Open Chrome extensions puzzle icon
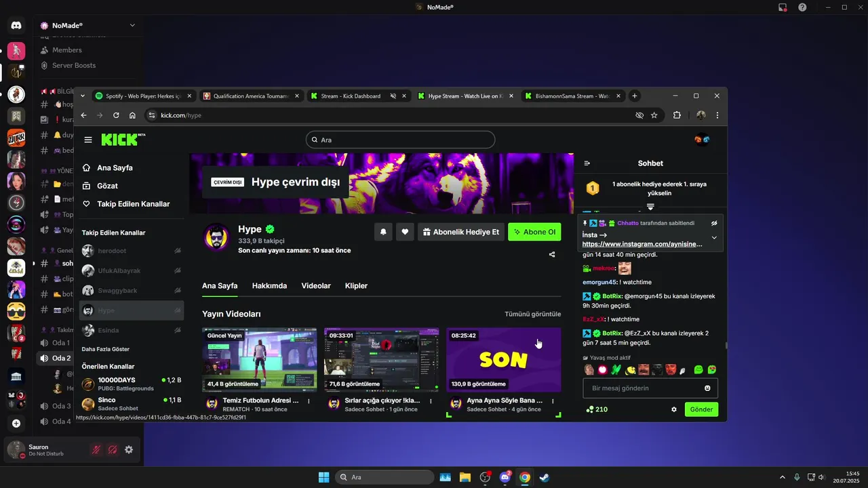Screen dimensions: 868x488 pos(677,115)
